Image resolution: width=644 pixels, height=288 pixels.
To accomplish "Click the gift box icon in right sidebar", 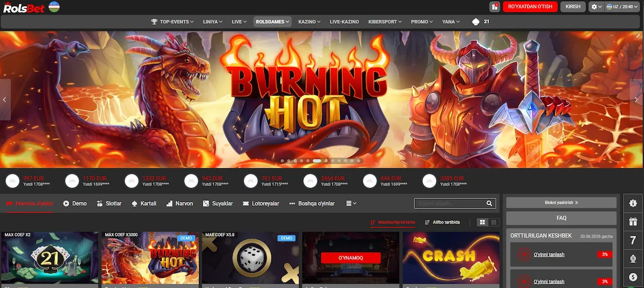I will coord(633,221).
